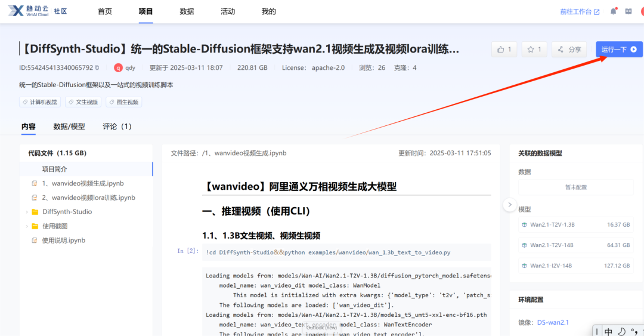Click the 【wanvideo】阿里通义万相视频生成大模型 heading
Screen dimensions: 644x336
pos(299,187)
